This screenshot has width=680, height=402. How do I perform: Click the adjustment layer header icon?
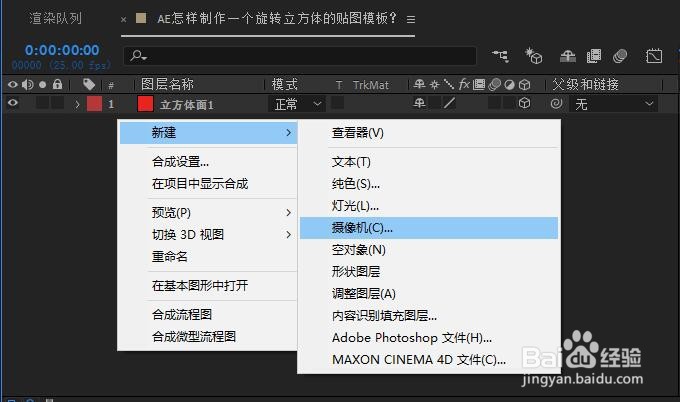(x=510, y=85)
